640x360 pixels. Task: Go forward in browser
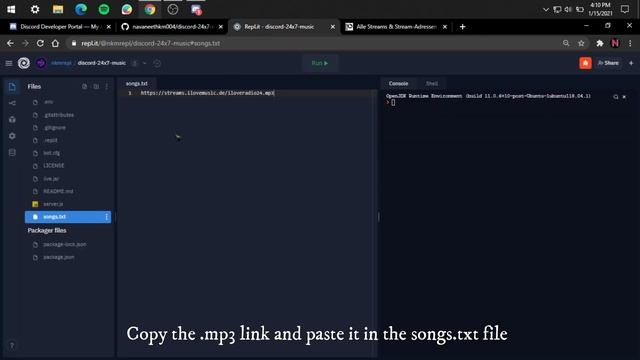[25, 43]
